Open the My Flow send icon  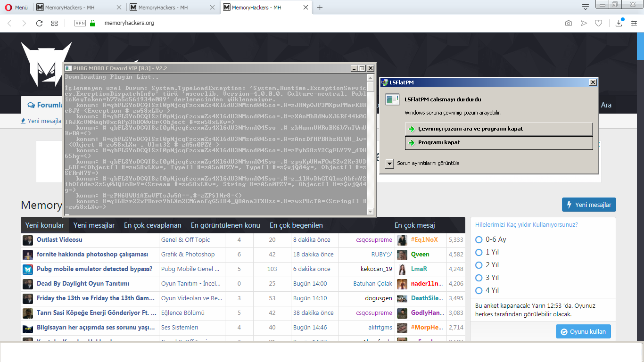click(584, 23)
